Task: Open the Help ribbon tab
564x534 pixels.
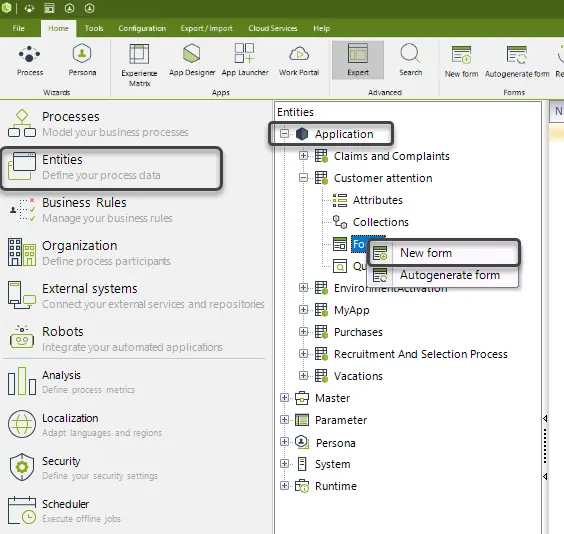Action: click(x=321, y=28)
